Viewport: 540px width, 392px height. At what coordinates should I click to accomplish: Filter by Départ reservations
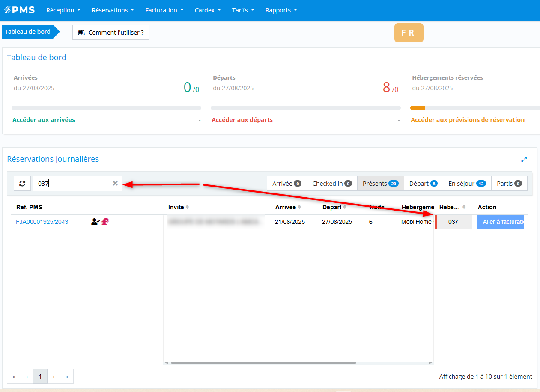coord(423,184)
